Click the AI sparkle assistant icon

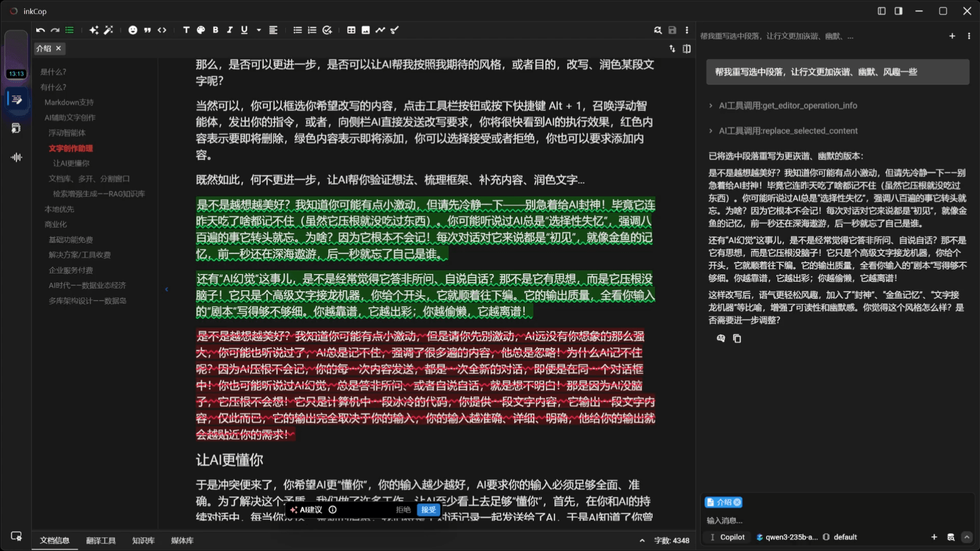coord(94,30)
